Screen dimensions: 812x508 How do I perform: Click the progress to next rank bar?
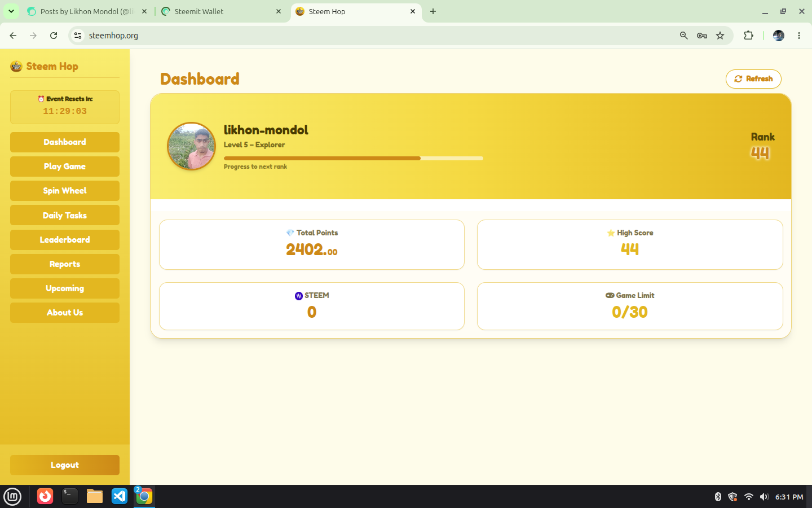(x=354, y=159)
